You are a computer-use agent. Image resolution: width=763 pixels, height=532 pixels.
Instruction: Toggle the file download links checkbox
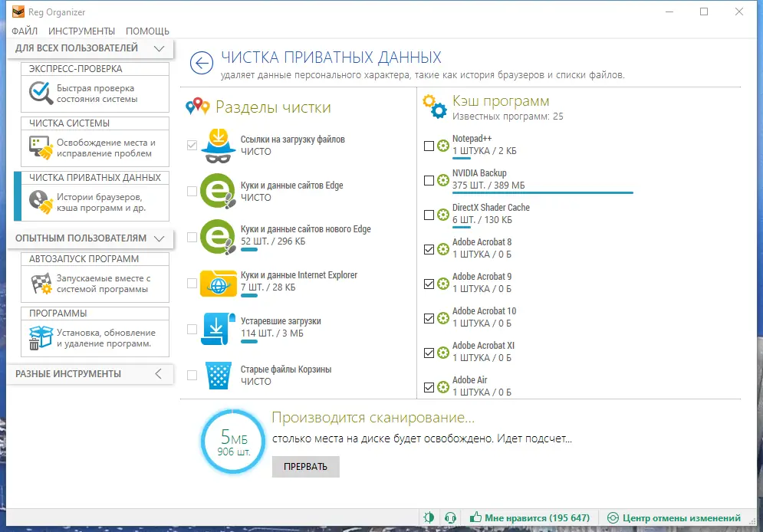click(192, 145)
